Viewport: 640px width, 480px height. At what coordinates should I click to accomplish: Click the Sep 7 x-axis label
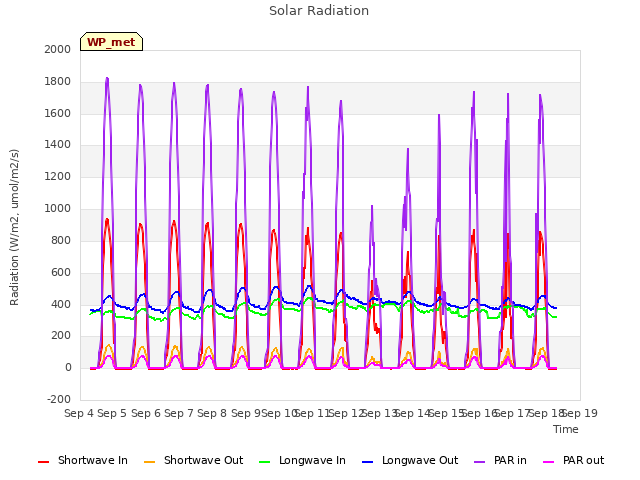179,413
